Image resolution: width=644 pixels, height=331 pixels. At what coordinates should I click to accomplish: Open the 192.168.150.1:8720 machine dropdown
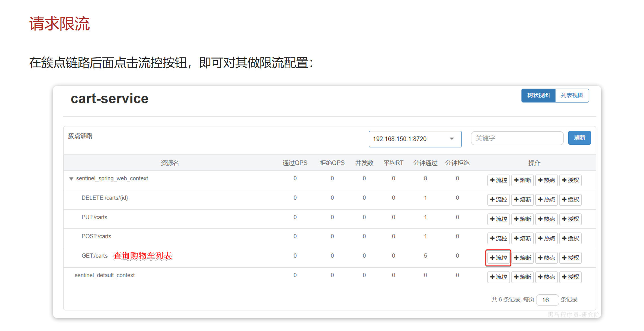tap(415, 139)
